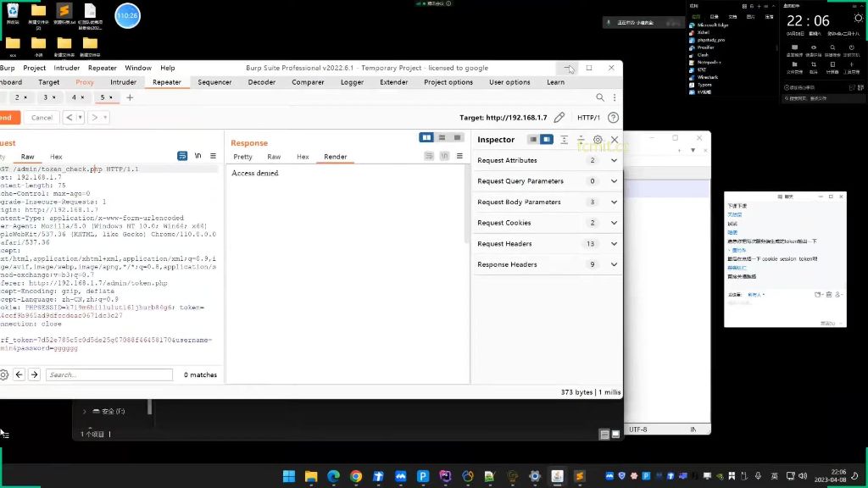This screenshot has width=868, height=488.
Task: Open Windows Start button
Action: (289, 476)
